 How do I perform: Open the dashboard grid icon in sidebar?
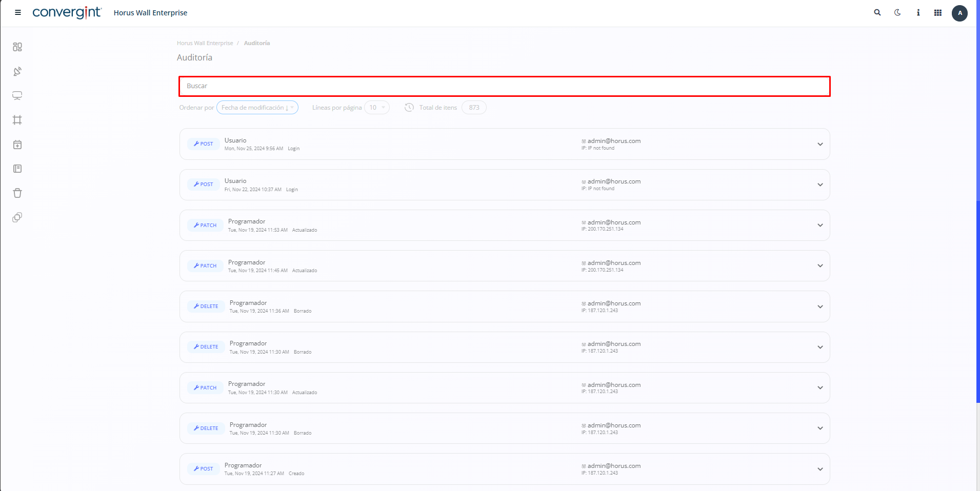17,47
